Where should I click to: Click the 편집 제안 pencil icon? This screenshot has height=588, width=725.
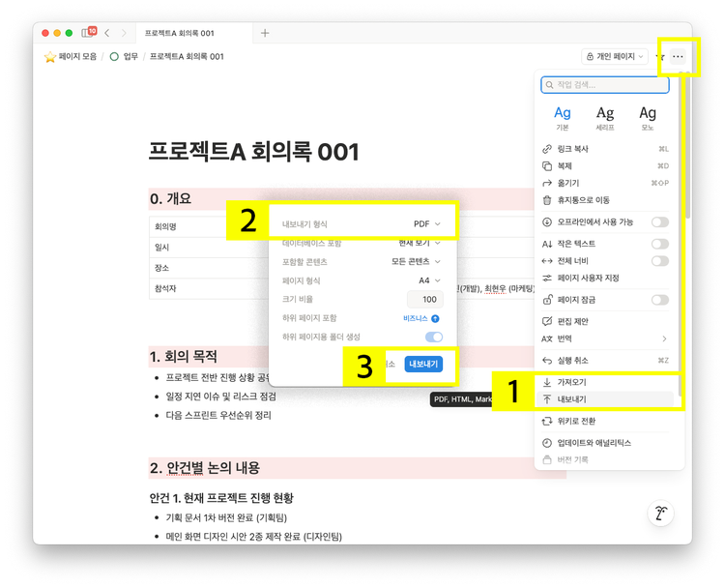[x=547, y=321]
